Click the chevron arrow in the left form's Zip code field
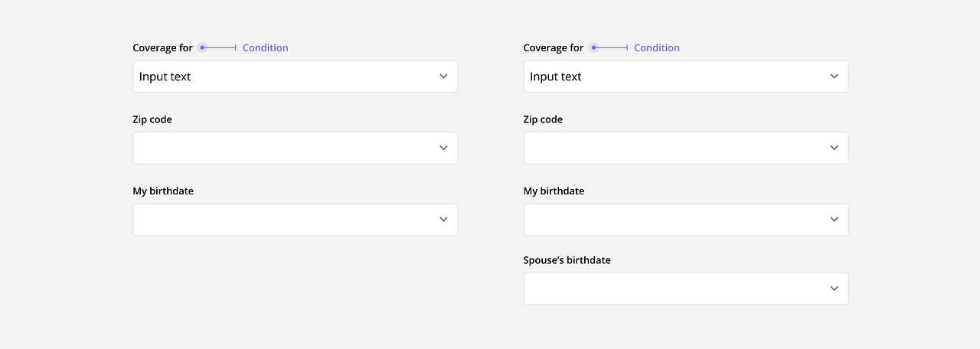The width and height of the screenshot is (980, 349). click(443, 148)
